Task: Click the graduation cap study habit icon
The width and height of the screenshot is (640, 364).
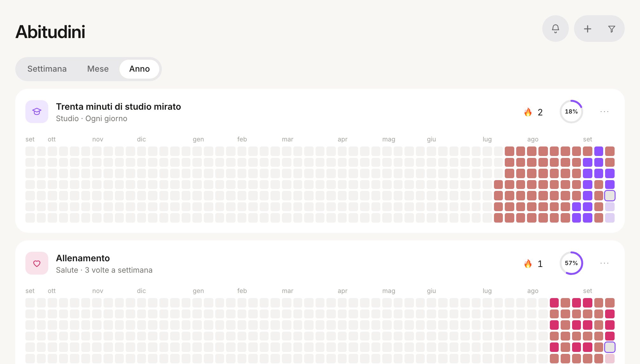Action: pyautogui.click(x=37, y=112)
